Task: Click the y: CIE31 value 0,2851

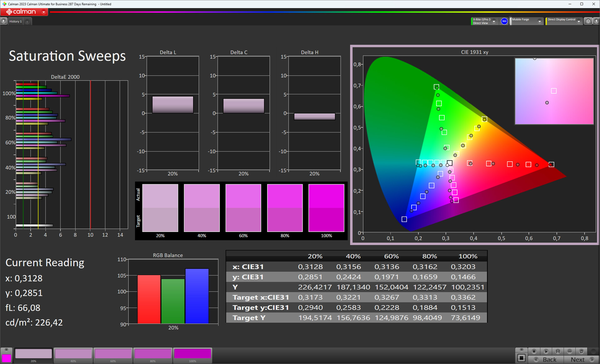Action: click(310, 277)
